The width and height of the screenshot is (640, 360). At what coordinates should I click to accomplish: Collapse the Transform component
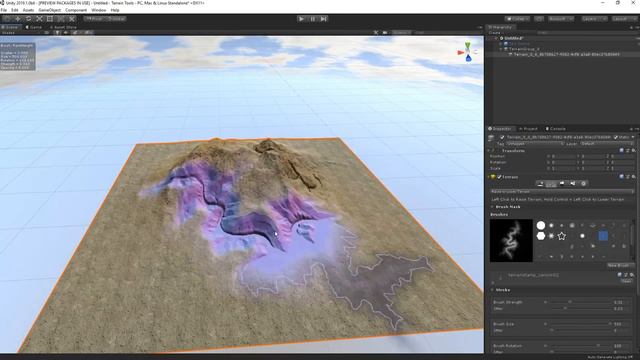click(489, 151)
